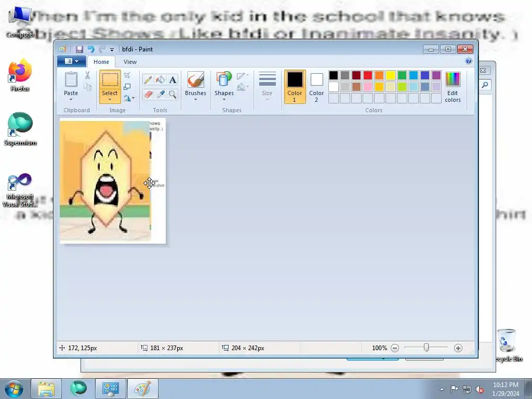
Task: Select the Supermium desktop icon
Action: [x=20, y=129]
